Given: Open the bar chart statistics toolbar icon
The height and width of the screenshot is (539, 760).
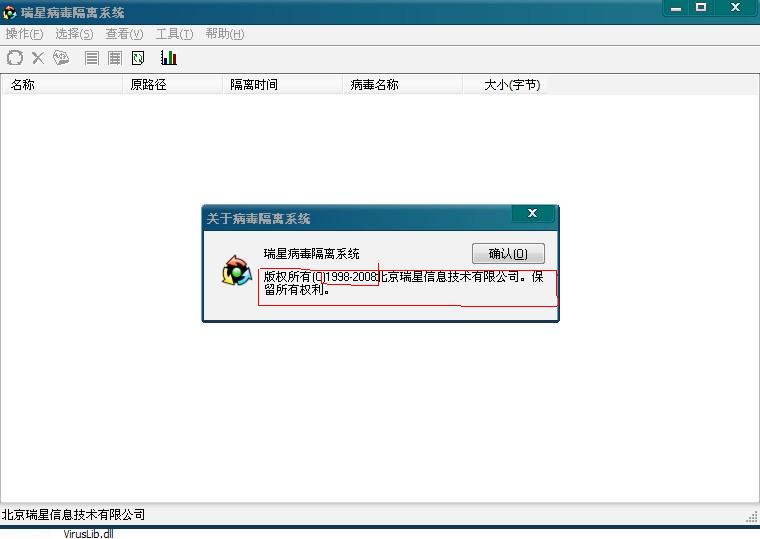Looking at the screenshot, I should click(169, 57).
